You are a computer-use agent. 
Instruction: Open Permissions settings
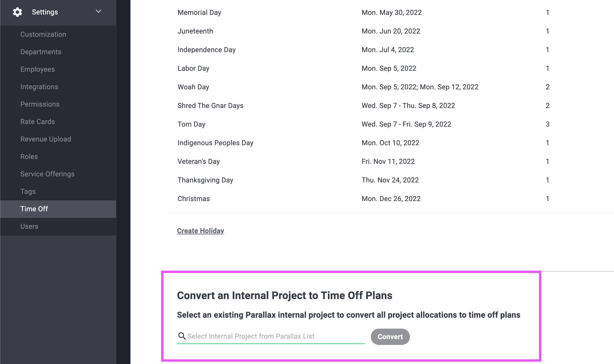pos(40,104)
